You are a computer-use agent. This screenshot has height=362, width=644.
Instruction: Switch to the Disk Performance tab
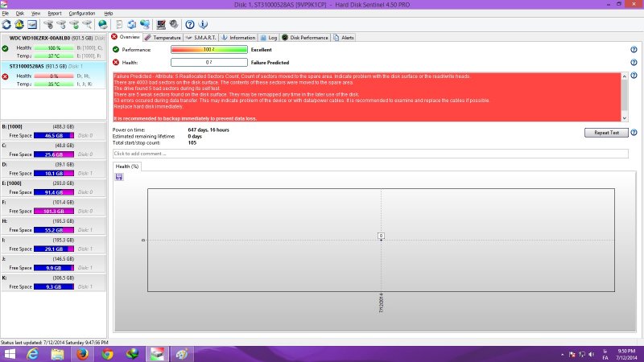point(305,37)
